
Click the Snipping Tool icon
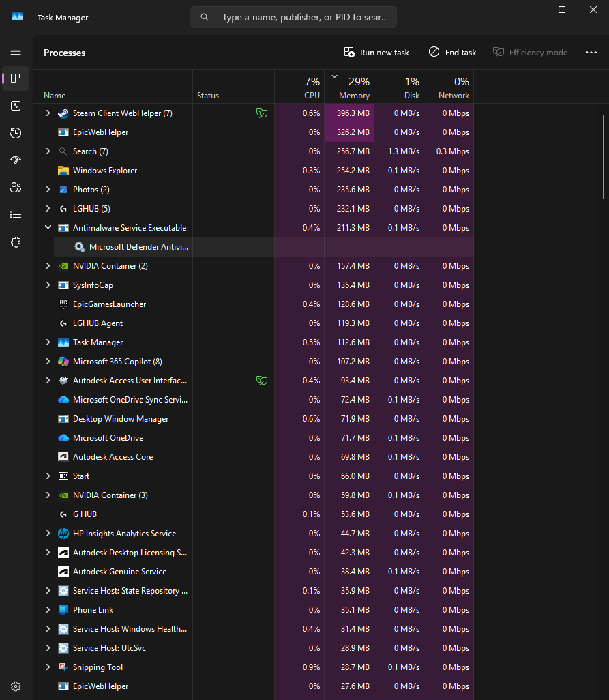tap(63, 667)
